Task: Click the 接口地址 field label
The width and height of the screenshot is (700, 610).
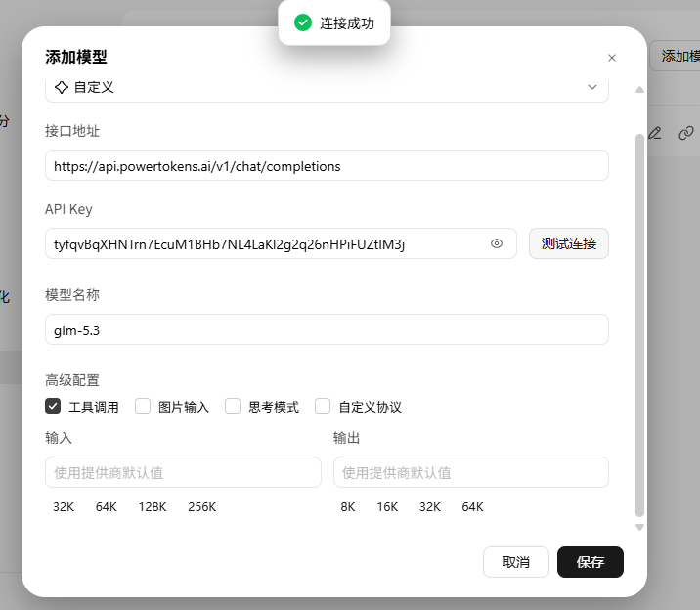Action: (72, 131)
